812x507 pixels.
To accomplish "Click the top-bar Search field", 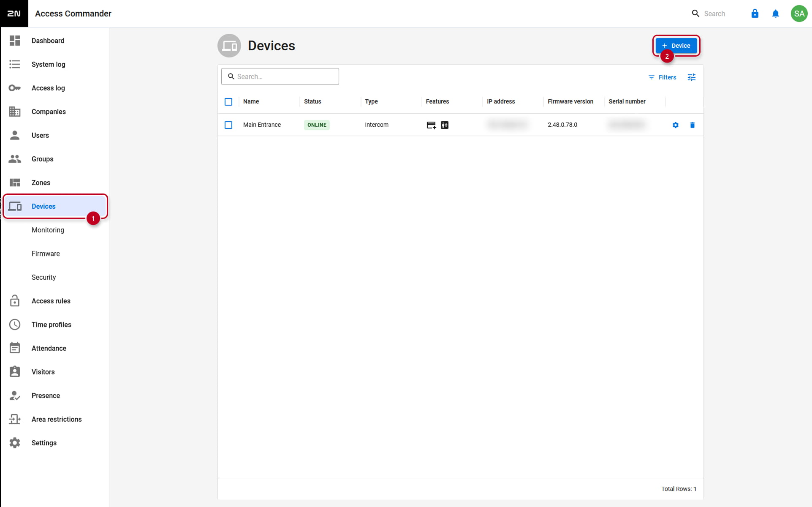I will [715, 14].
